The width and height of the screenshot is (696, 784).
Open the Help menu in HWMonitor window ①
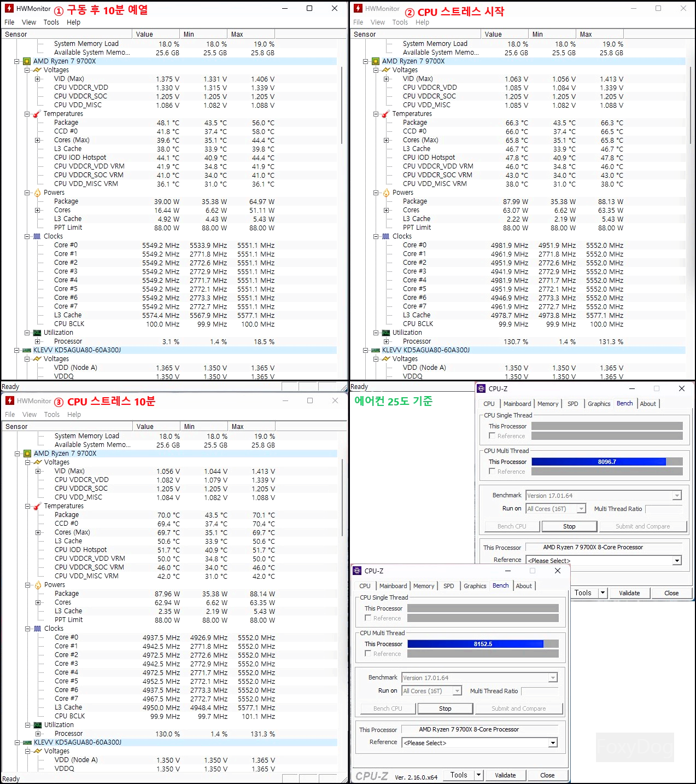(74, 22)
